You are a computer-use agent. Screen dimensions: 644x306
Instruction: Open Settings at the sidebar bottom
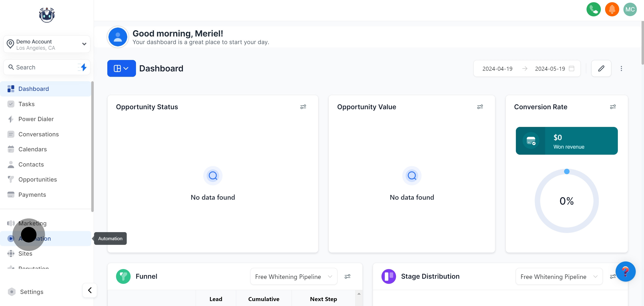pyautogui.click(x=32, y=292)
